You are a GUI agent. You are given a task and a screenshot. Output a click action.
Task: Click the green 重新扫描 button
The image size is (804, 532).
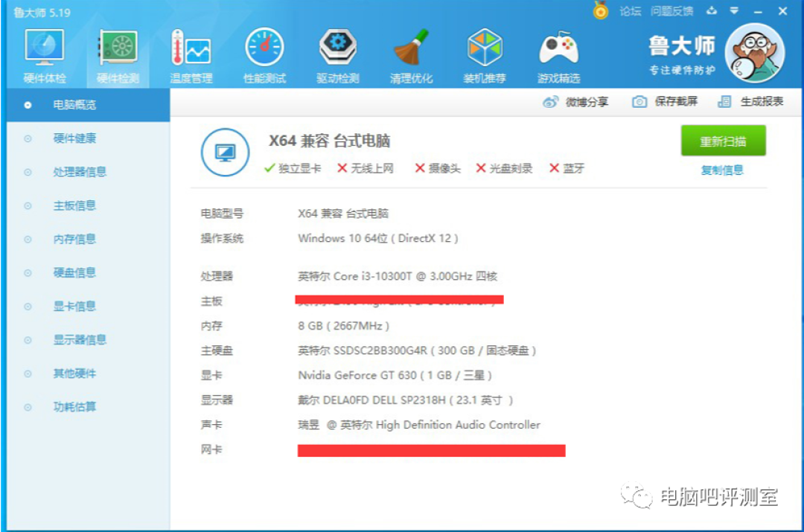pyautogui.click(x=723, y=141)
